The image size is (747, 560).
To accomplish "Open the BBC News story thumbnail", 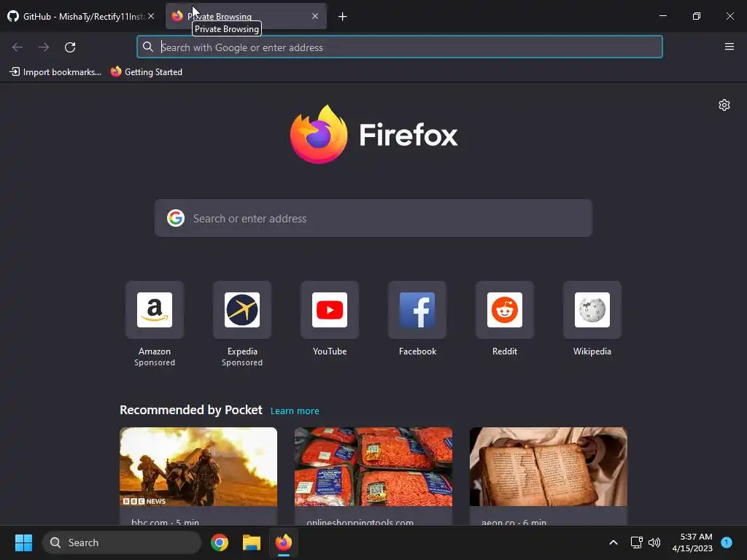I will point(198,467).
